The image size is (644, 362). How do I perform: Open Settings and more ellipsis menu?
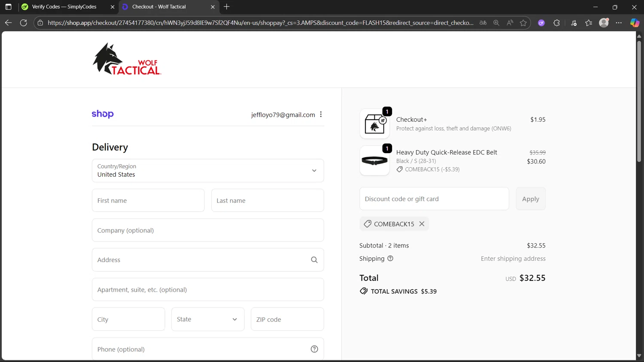(619, 23)
